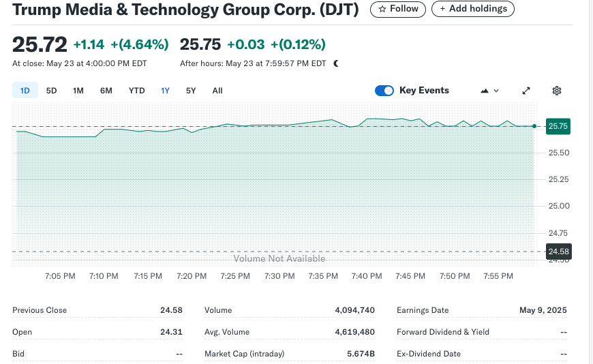The image size is (593, 364).
Task: Click the Forward Dividend & Yield label
Action: [443, 332]
